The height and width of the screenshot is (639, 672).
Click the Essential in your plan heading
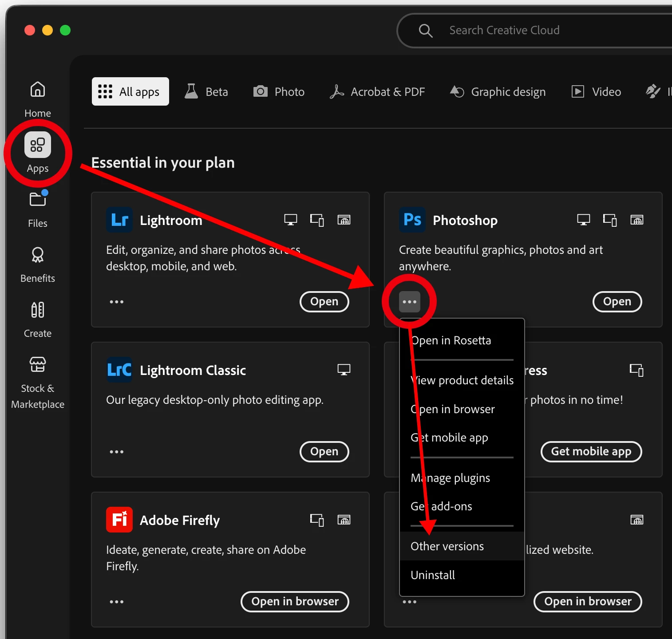tap(163, 163)
